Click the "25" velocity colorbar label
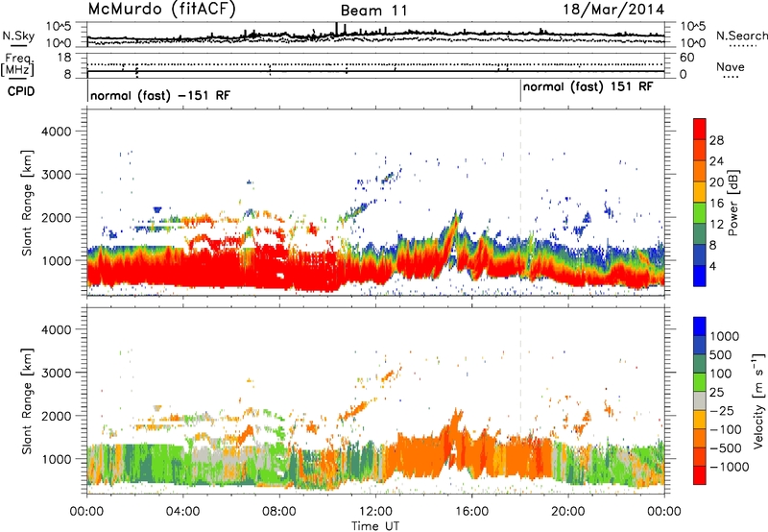Viewport: 768px width, 532px height. (716, 393)
